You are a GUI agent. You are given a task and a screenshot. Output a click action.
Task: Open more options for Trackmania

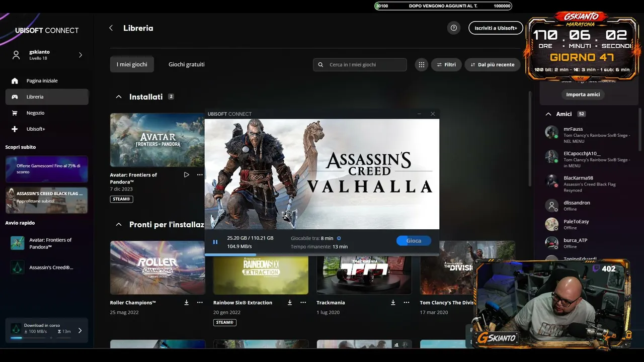pos(406,303)
